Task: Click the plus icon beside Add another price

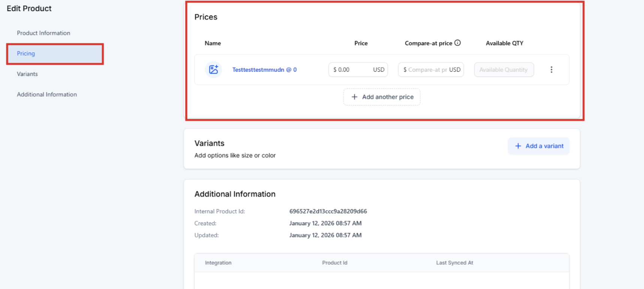Action: click(354, 97)
